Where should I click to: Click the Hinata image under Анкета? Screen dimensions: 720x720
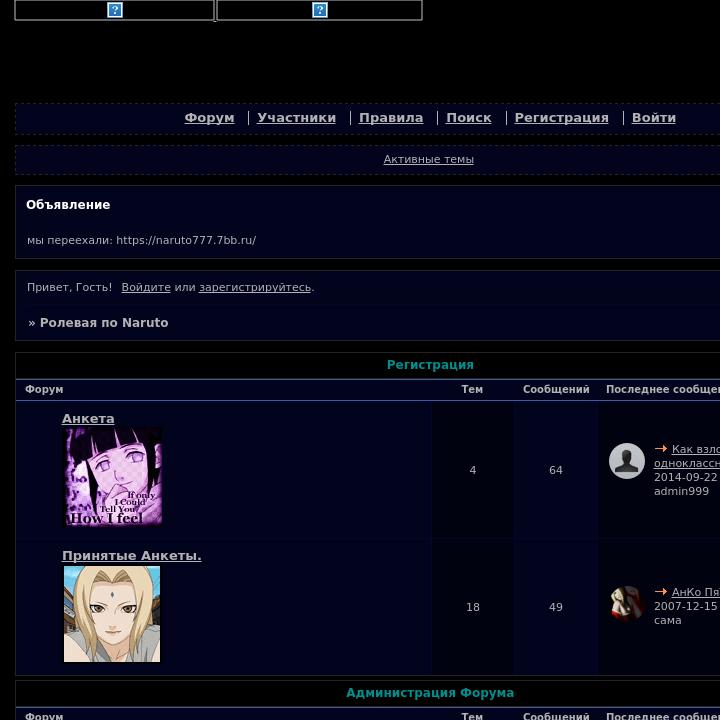(x=112, y=477)
